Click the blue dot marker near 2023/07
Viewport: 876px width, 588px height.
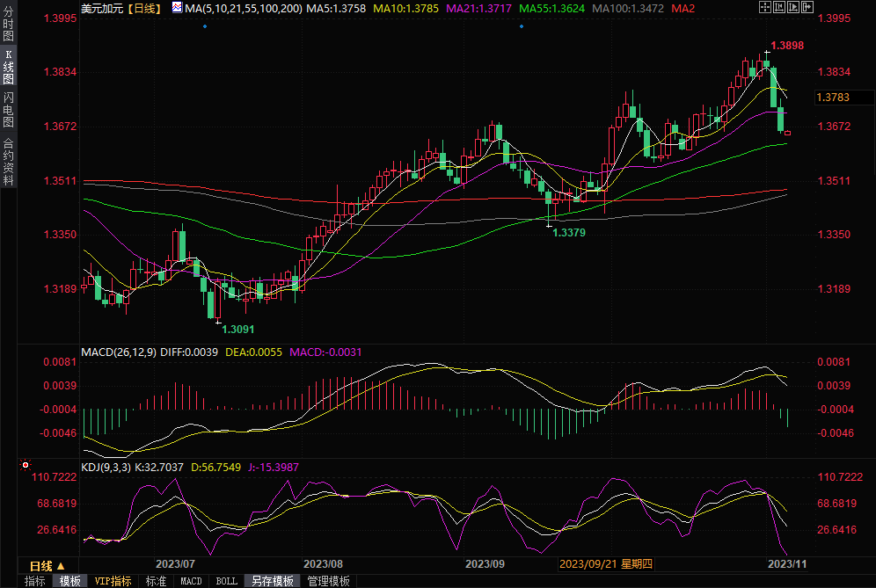(x=204, y=25)
